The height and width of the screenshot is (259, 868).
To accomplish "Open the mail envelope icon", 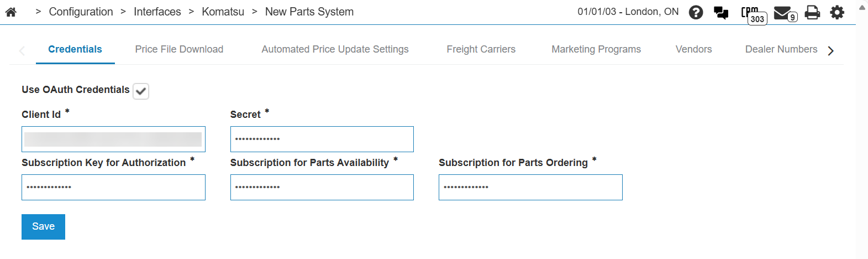I will 784,13.
